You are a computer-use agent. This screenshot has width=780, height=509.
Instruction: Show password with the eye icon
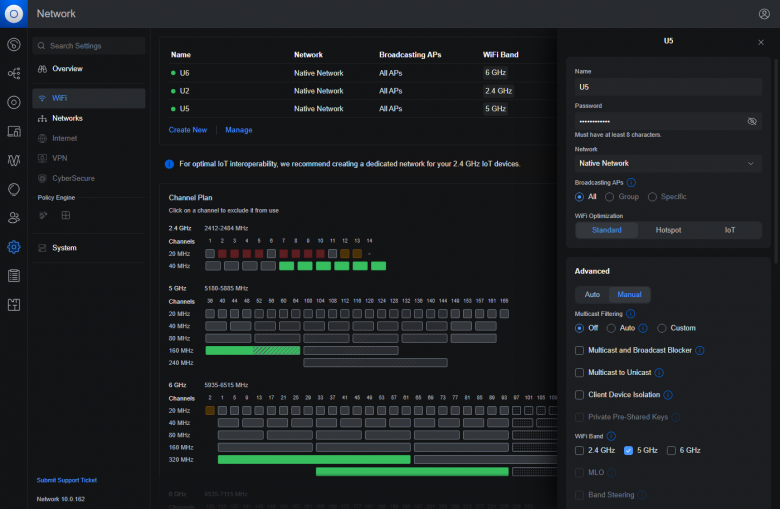coord(752,121)
